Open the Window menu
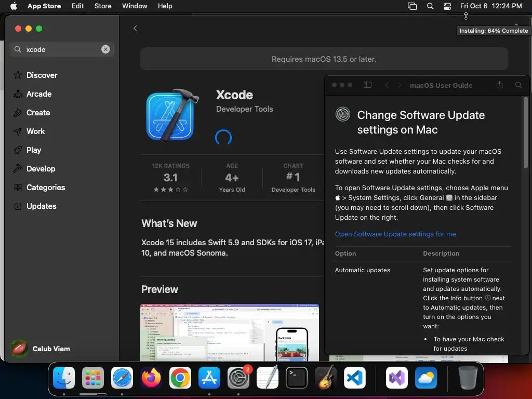 [x=135, y=6]
